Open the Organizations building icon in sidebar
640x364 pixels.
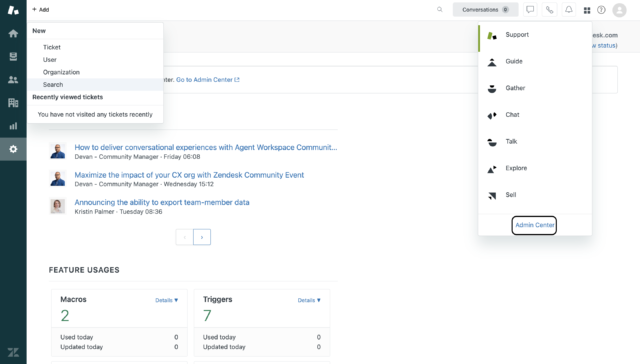point(13,102)
